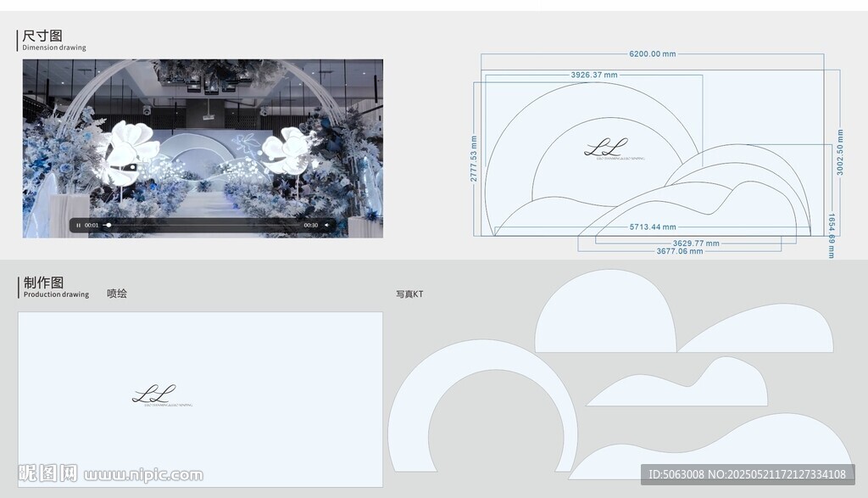
Task: Click the 00:01 elapsed time label
Action: 92,226
